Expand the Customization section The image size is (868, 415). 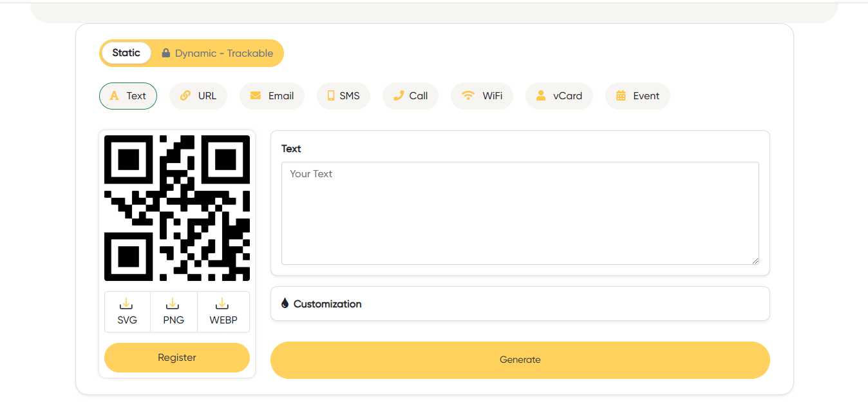(520, 304)
